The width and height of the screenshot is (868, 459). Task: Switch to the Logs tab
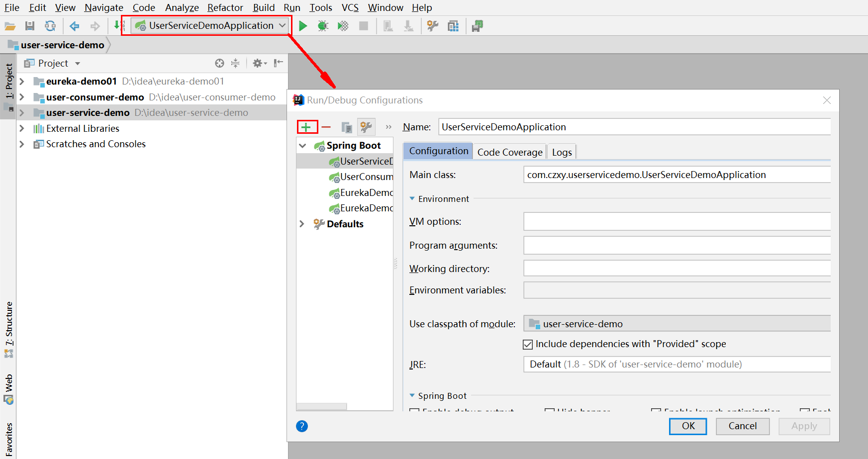[562, 152]
